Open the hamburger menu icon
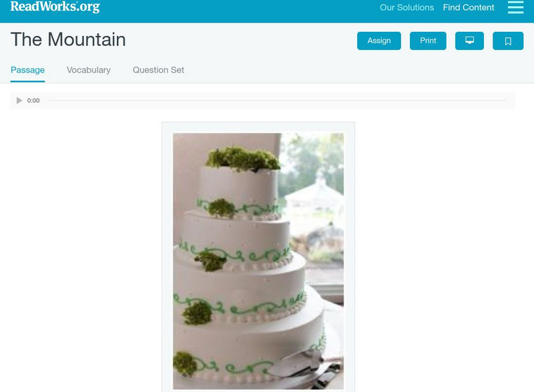534x392 pixels. click(x=515, y=7)
